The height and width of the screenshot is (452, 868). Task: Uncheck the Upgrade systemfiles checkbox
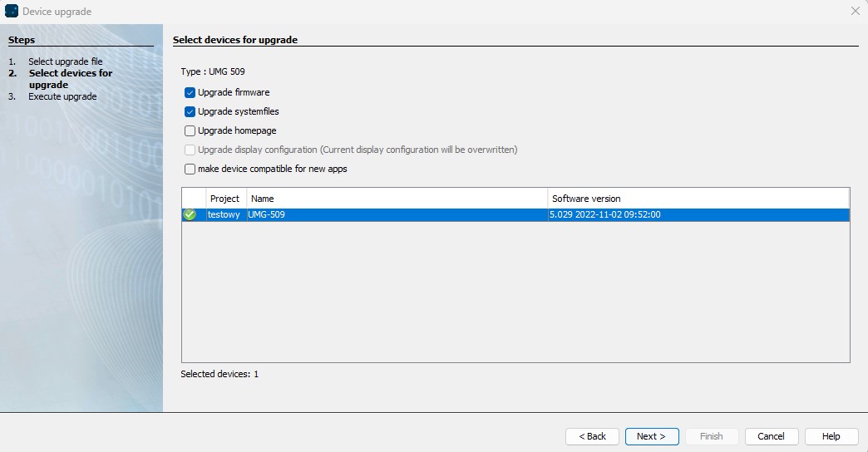(x=190, y=112)
